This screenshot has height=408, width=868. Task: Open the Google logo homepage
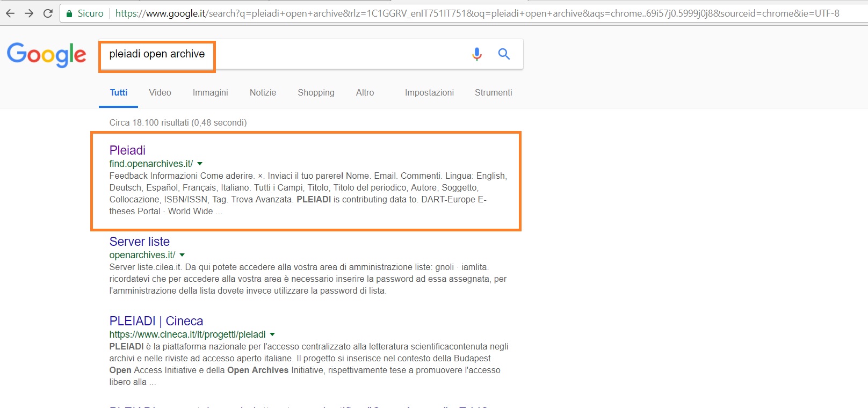pos(47,55)
